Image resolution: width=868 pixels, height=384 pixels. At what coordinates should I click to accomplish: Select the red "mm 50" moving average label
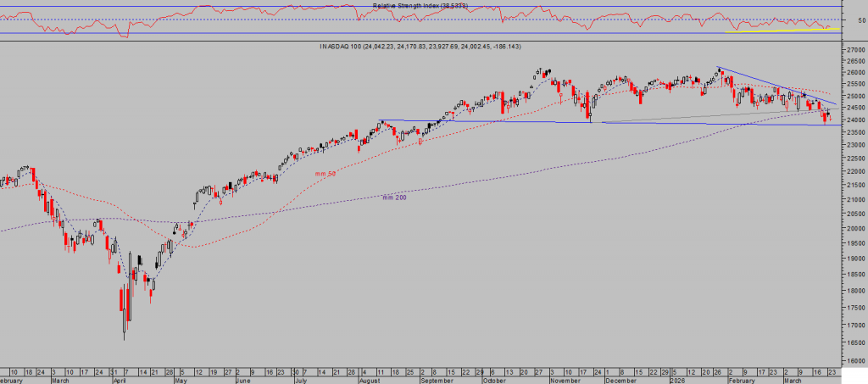tap(326, 173)
